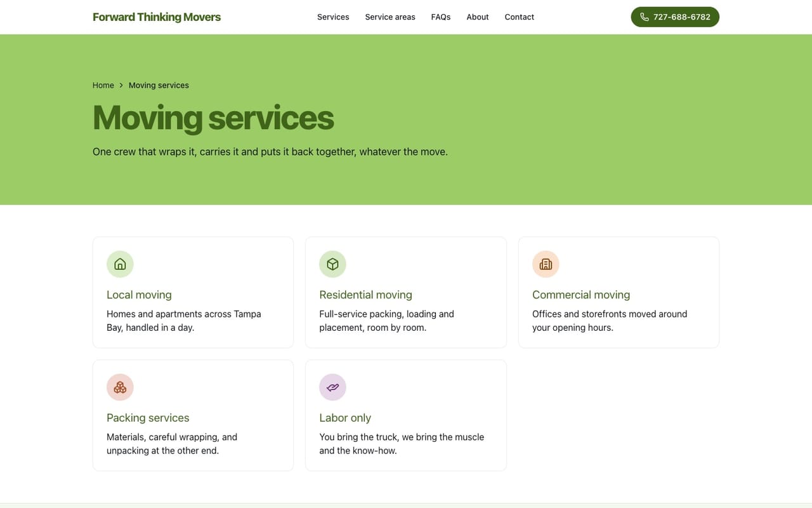Click the phone icon in header button
812x508 pixels.
pos(645,17)
